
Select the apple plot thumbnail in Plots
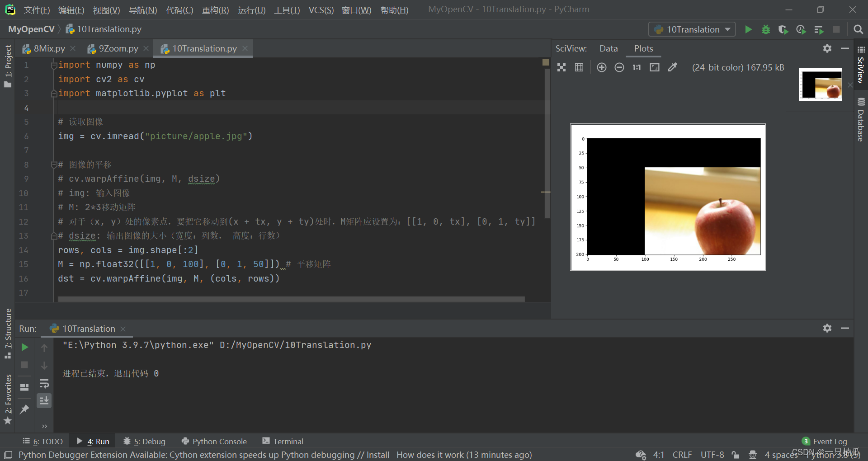coord(820,84)
